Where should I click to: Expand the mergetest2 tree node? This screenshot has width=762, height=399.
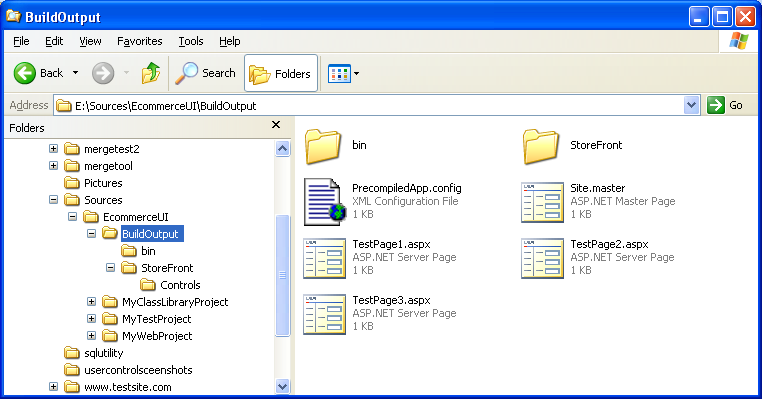tap(53, 149)
